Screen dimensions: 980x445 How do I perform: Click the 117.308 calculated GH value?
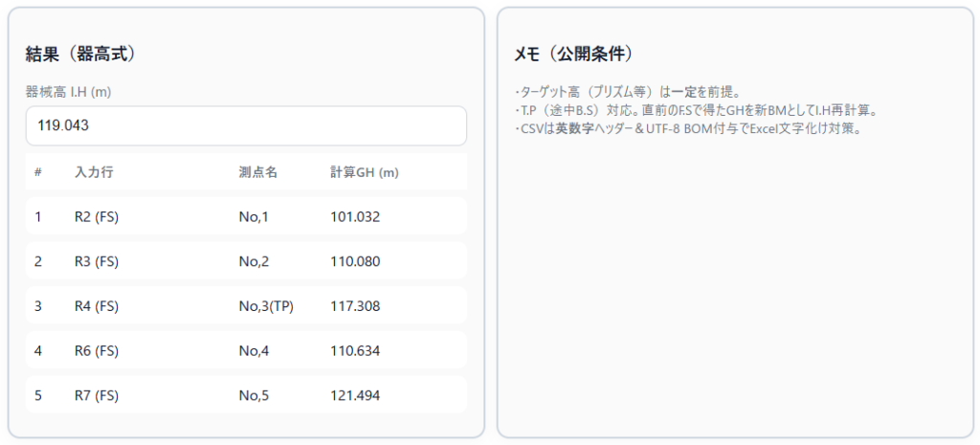(x=355, y=306)
